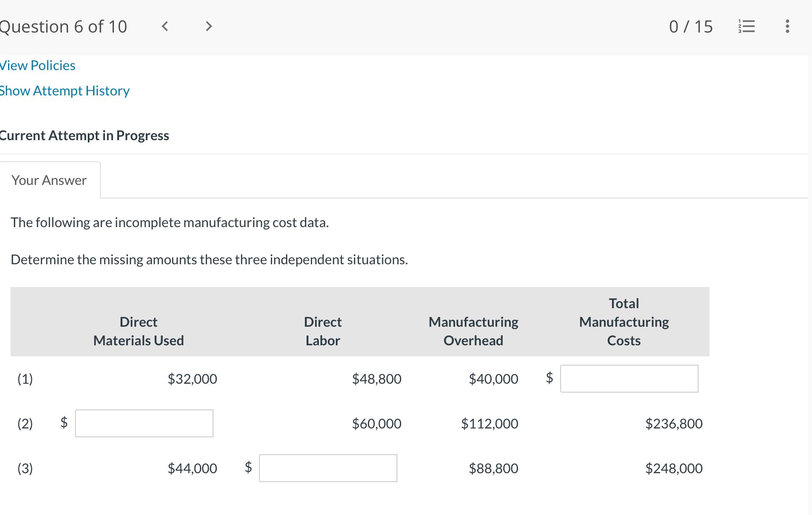Click Total Manufacturing Costs input for row 1
This screenshot has height=515, width=812.
[x=629, y=379]
